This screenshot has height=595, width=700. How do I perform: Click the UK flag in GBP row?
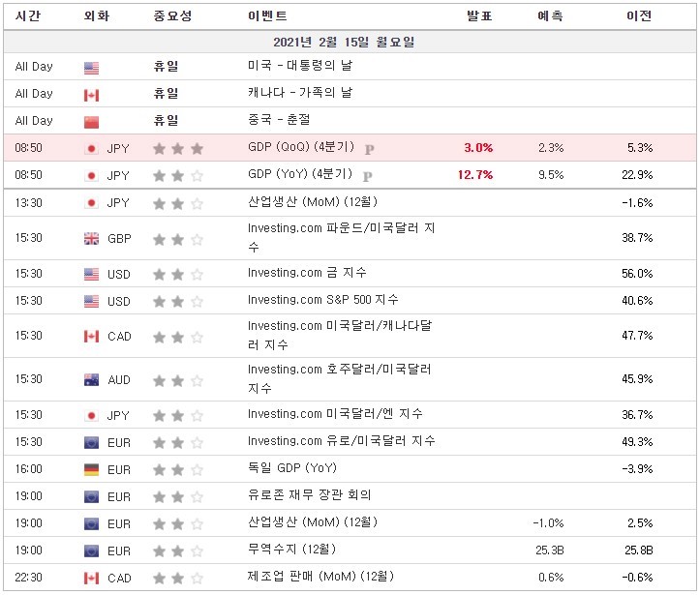91,239
